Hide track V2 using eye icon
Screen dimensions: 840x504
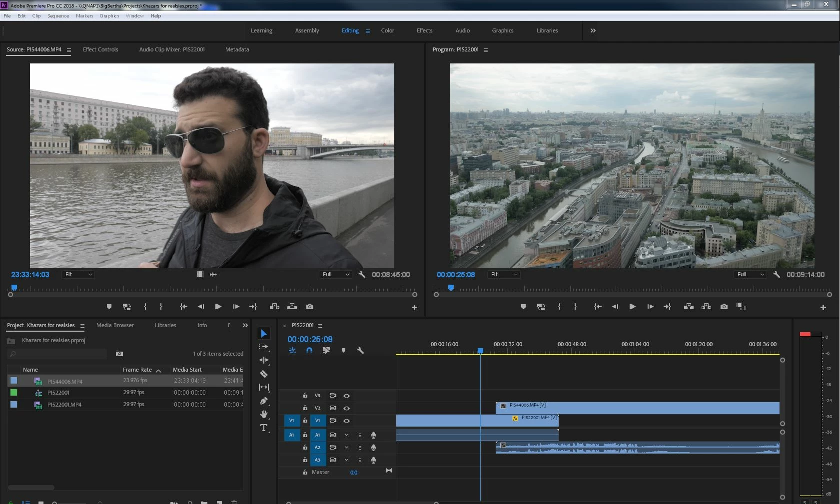(x=346, y=408)
